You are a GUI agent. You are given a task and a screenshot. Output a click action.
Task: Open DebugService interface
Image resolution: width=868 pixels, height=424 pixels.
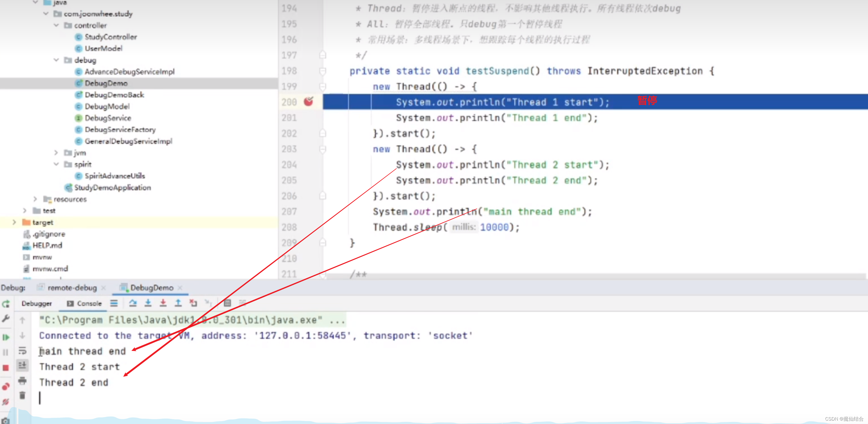pos(108,118)
